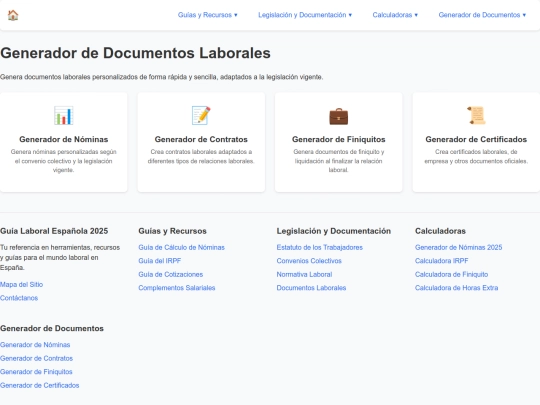Open the Complementos Salariales link
This screenshot has width=540, height=405.
click(x=177, y=288)
